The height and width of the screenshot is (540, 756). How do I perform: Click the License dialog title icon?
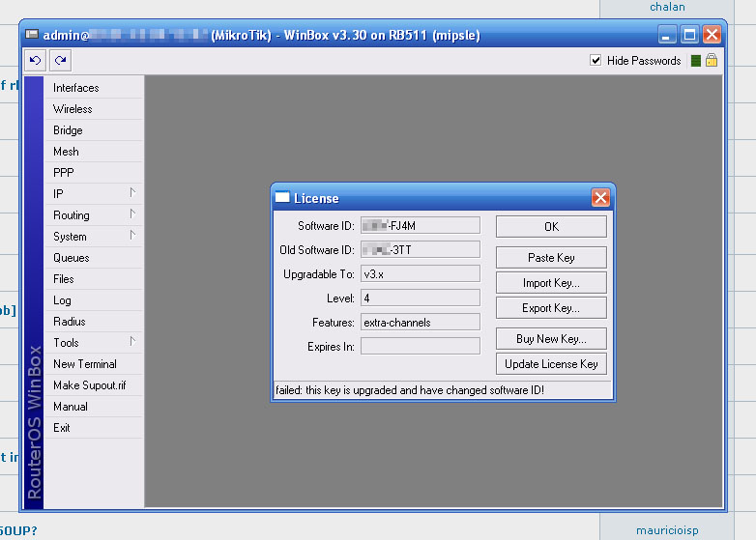pos(282,197)
